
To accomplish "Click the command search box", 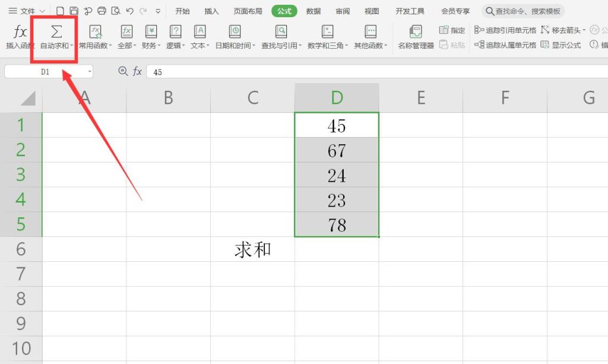I will coord(522,11).
